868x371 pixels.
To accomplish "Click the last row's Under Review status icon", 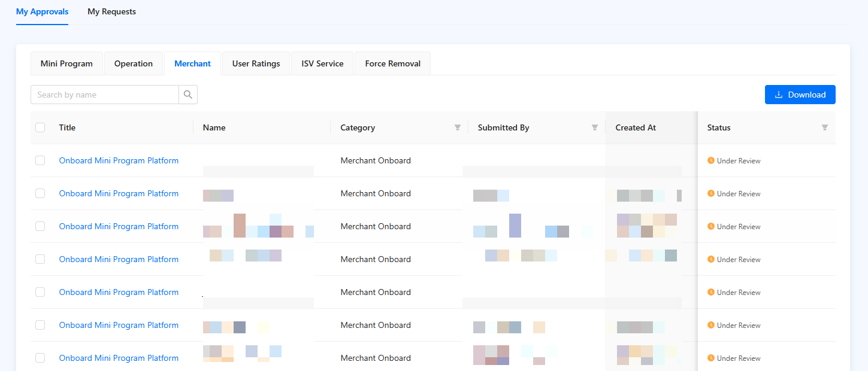I will [711, 358].
